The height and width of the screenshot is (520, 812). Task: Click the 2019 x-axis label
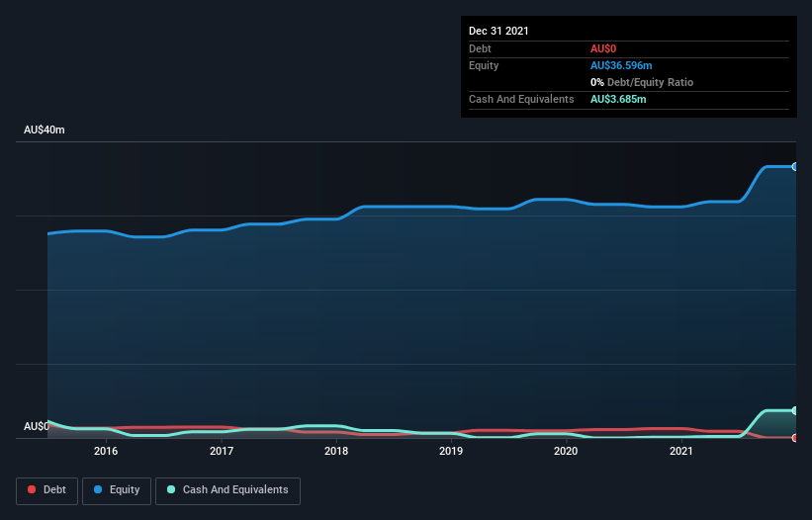coord(451,451)
